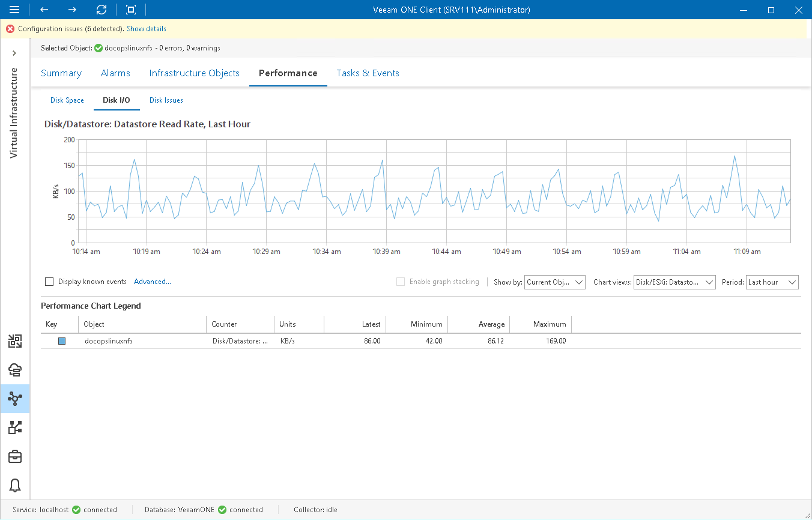
Task: Open the cloud and server Data Protection view icon
Action: [15, 370]
